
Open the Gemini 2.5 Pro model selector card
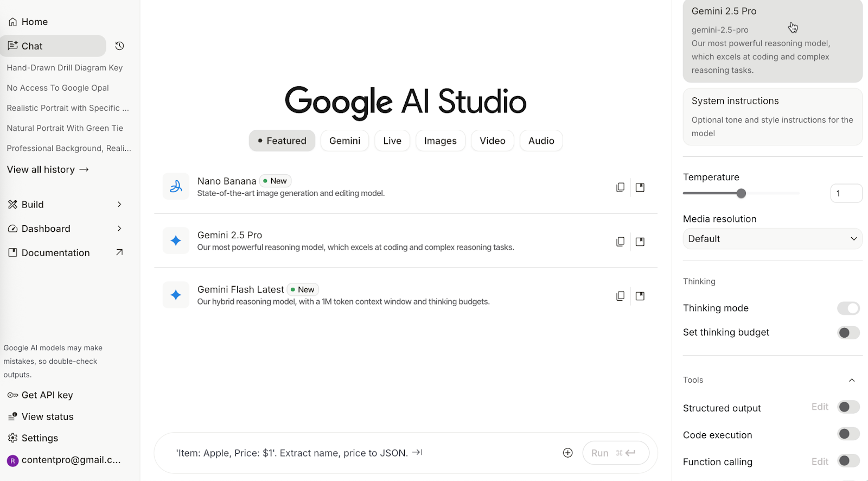coord(773,41)
